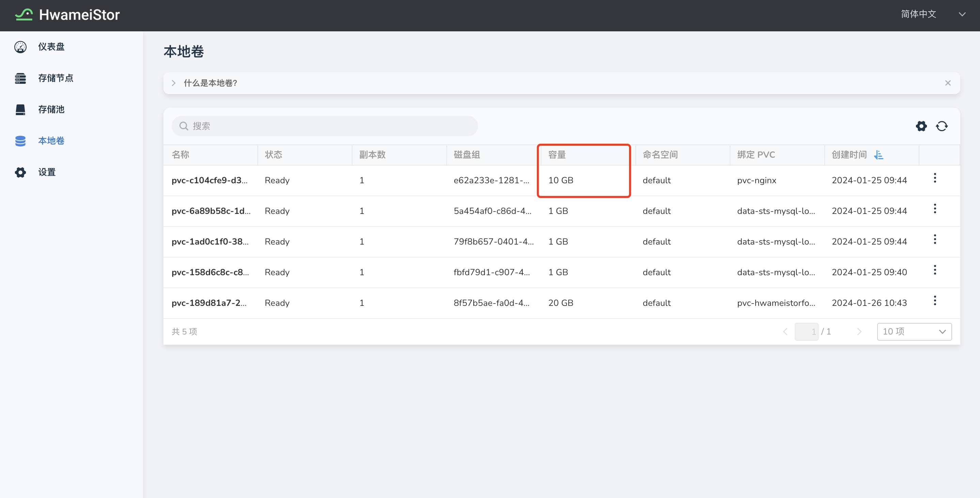This screenshot has height=498, width=980.
Task: Open volume pvc-158d6c8c-c8 details link
Action: (x=210, y=272)
